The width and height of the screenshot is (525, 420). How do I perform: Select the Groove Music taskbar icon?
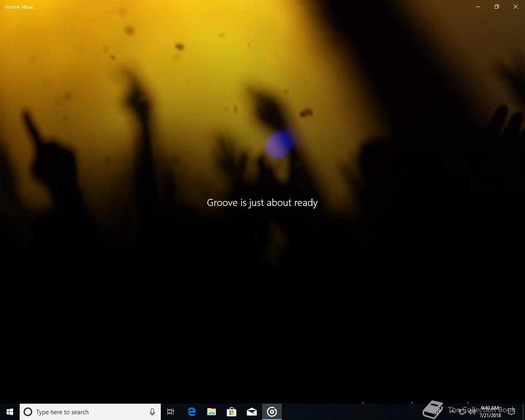[272, 412]
